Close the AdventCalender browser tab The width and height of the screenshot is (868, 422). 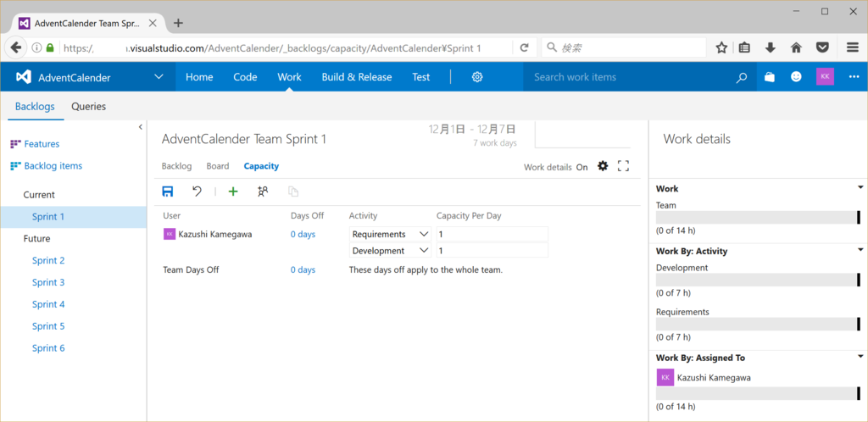click(153, 23)
